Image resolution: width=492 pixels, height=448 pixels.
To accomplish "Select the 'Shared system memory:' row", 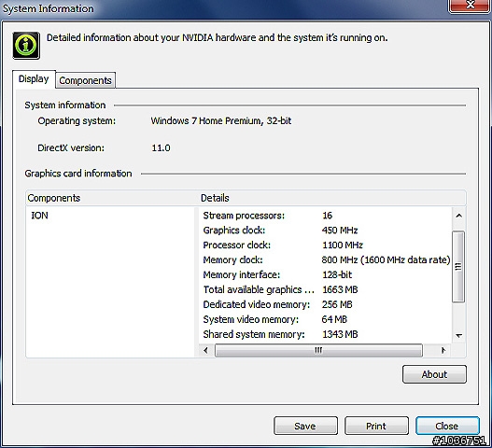I will pyautogui.click(x=326, y=334).
